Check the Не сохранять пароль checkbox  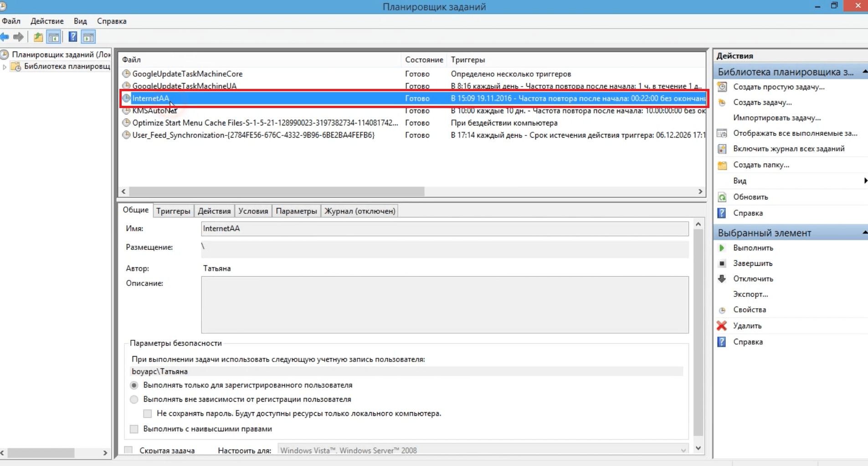click(147, 414)
